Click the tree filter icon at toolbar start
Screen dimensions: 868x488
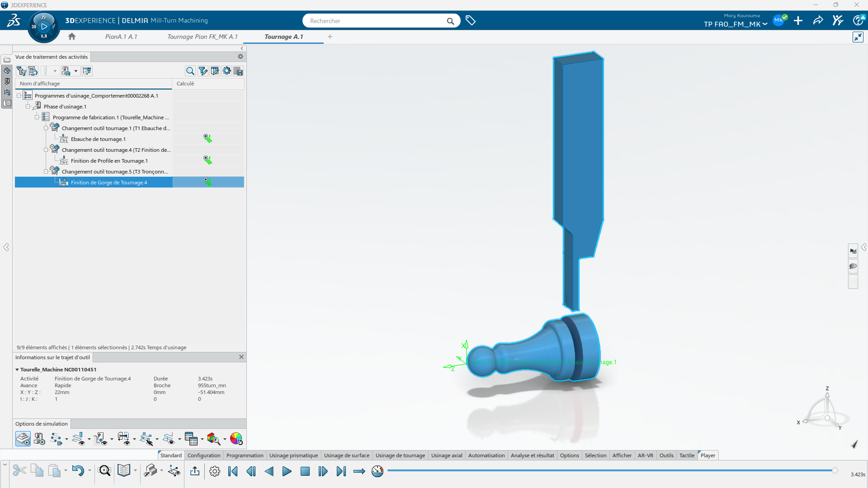point(21,71)
